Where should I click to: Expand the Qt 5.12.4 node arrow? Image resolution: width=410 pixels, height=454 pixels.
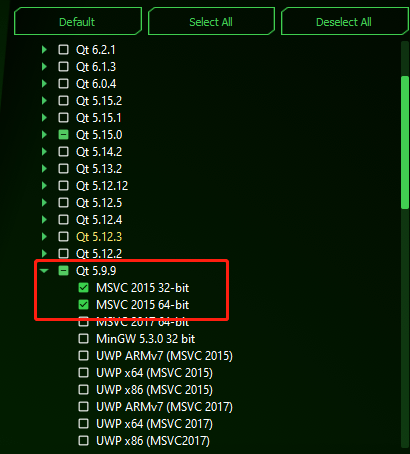[x=44, y=220]
